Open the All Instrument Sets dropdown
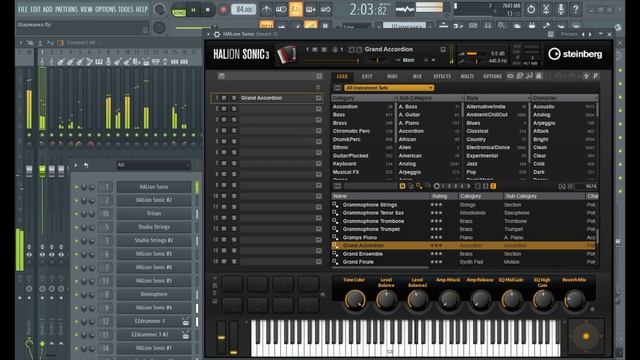The height and width of the screenshot is (360, 640). pyautogui.click(x=389, y=88)
